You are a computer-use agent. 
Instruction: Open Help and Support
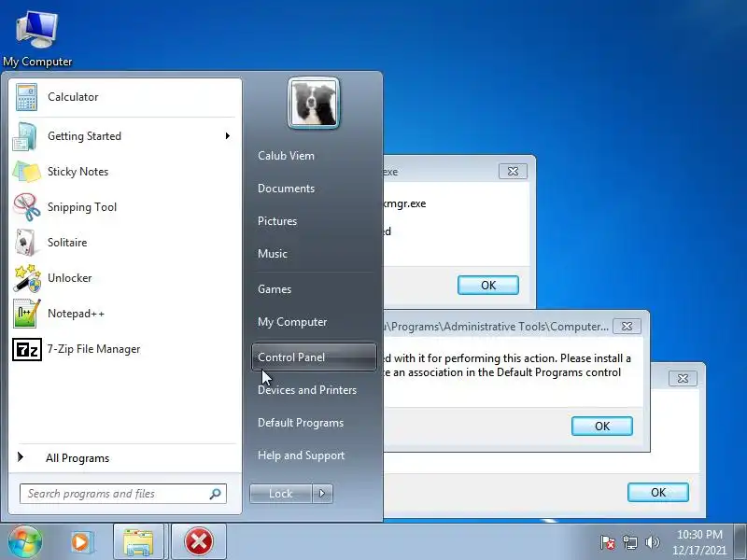click(x=301, y=455)
